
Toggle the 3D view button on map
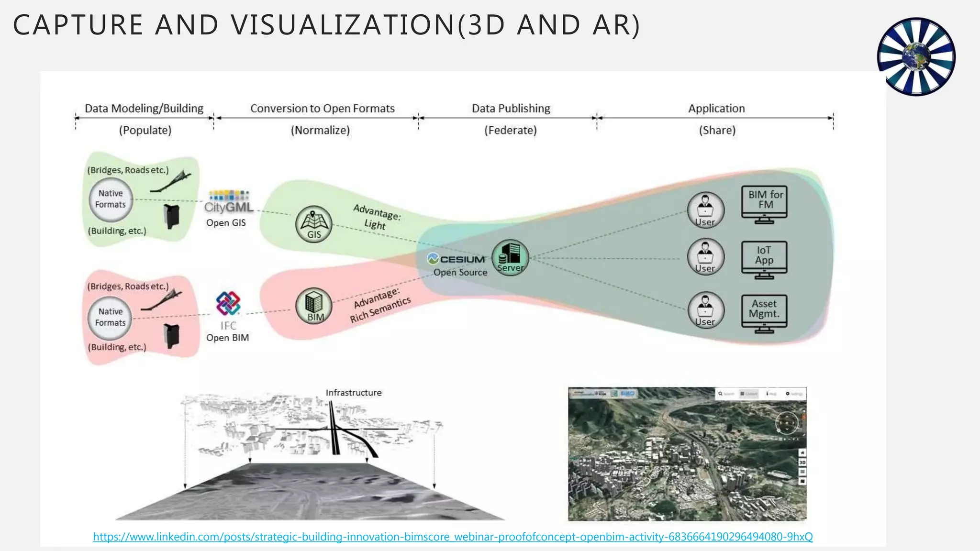pyautogui.click(x=802, y=463)
